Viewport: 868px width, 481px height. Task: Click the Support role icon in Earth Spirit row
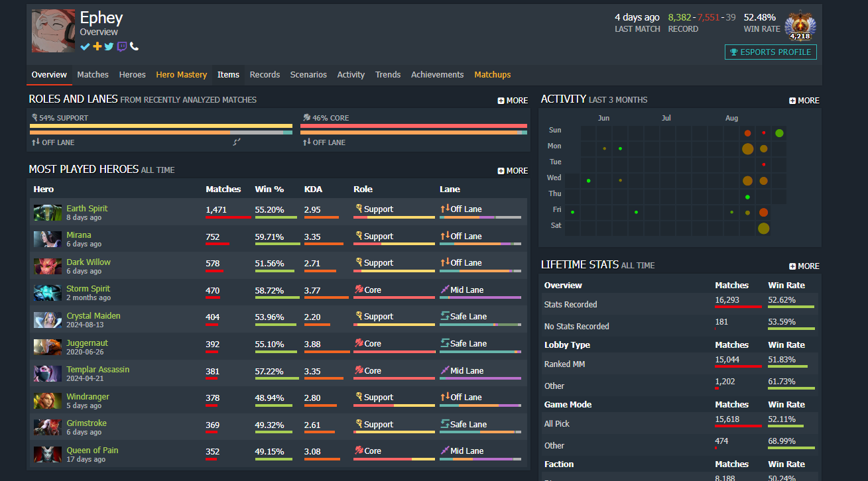[358, 209]
